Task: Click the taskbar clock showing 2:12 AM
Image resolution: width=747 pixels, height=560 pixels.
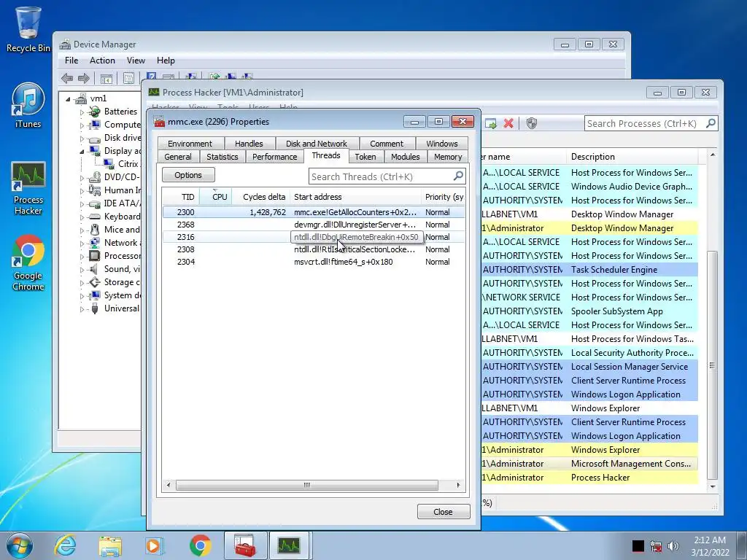Action: pos(710,545)
